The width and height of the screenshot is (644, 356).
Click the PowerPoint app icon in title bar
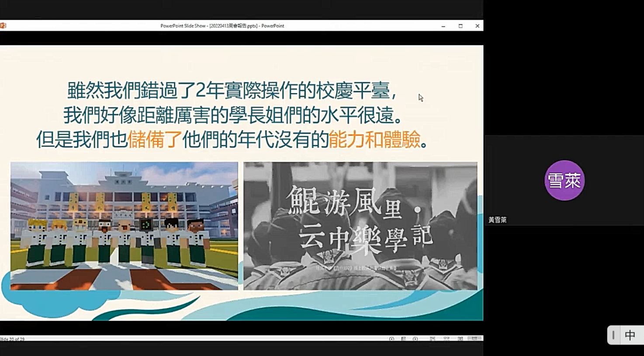(3, 26)
